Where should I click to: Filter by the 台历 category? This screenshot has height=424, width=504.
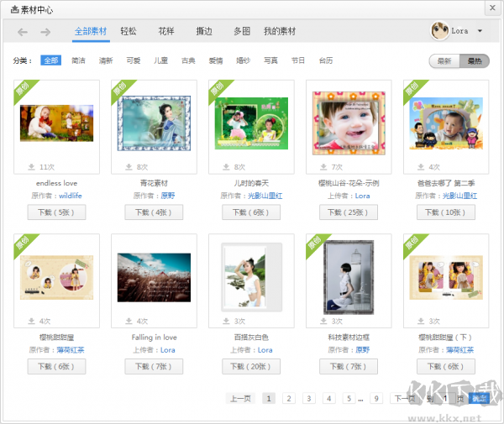[326, 60]
